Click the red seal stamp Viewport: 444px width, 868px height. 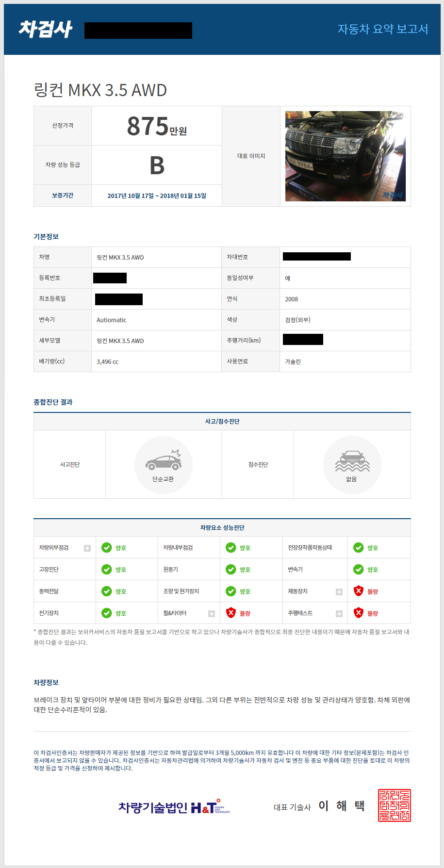point(395,805)
